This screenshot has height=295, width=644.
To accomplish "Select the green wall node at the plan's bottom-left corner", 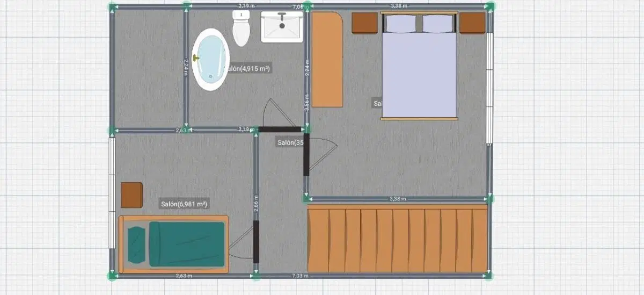I will click(x=112, y=276).
